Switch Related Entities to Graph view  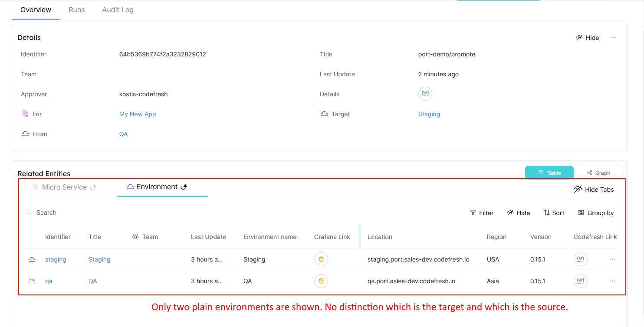(598, 173)
